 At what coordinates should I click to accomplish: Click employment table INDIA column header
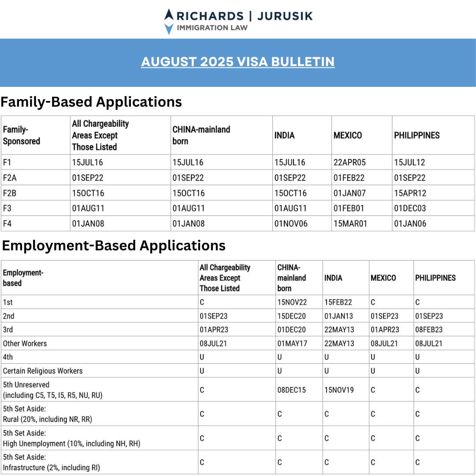pos(333,278)
